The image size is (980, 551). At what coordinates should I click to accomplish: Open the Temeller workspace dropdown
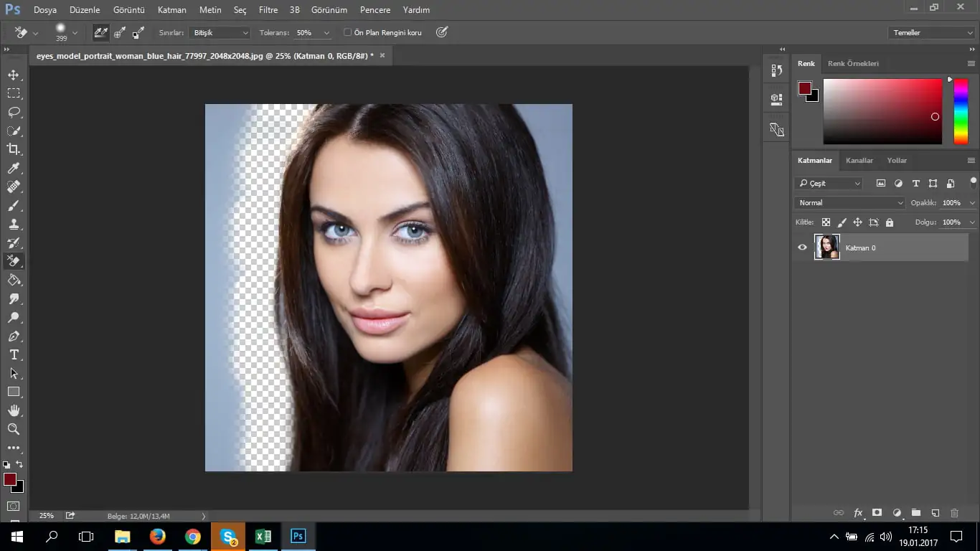931,33
